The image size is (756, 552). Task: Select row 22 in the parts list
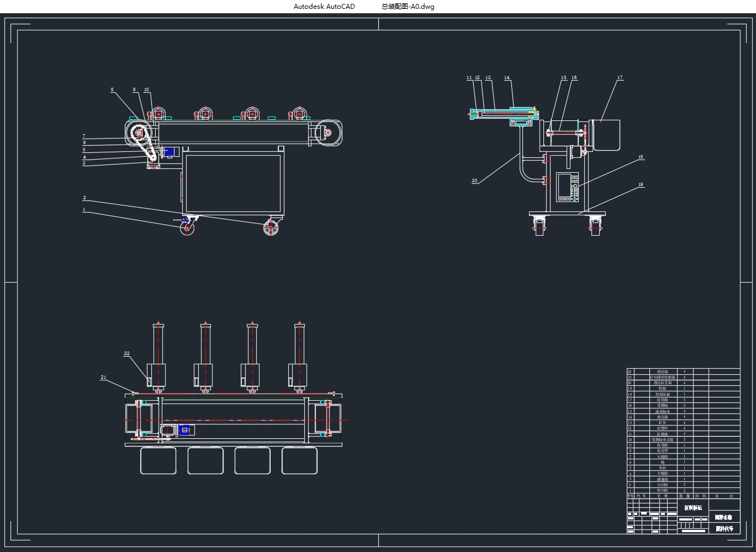click(x=662, y=371)
